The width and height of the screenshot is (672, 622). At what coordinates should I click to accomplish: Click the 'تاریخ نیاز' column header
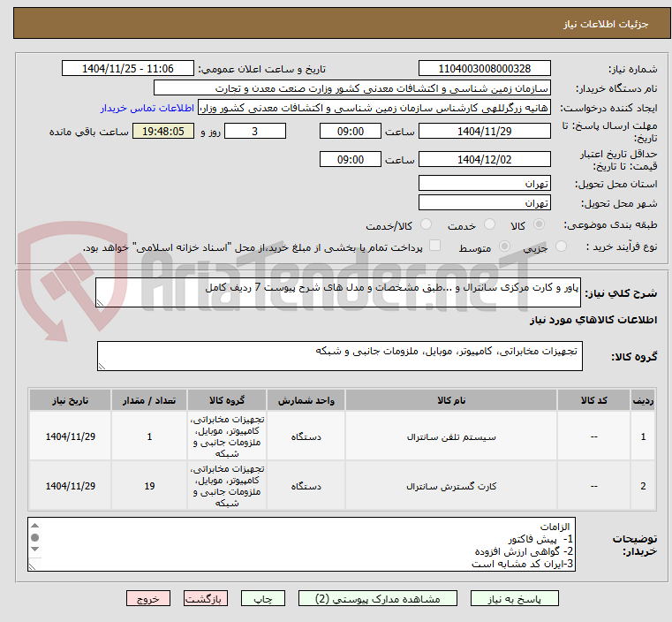point(71,400)
